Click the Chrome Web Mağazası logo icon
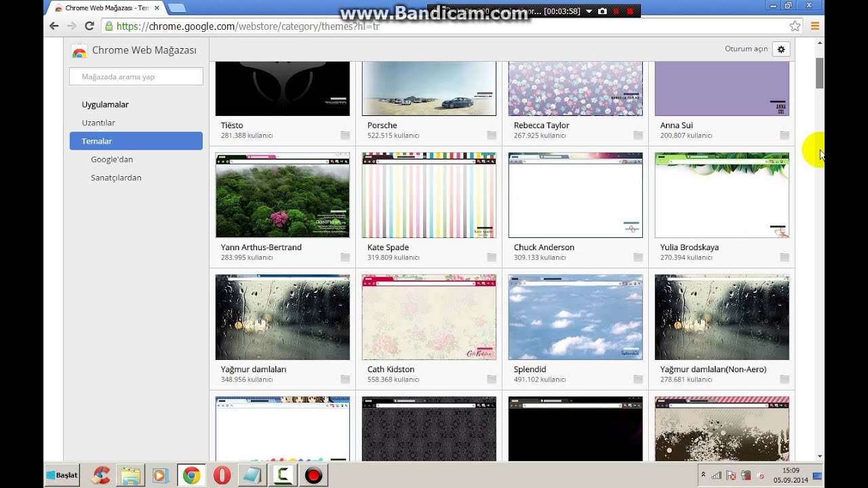This screenshot has width=868, height=488. (79, 51)
